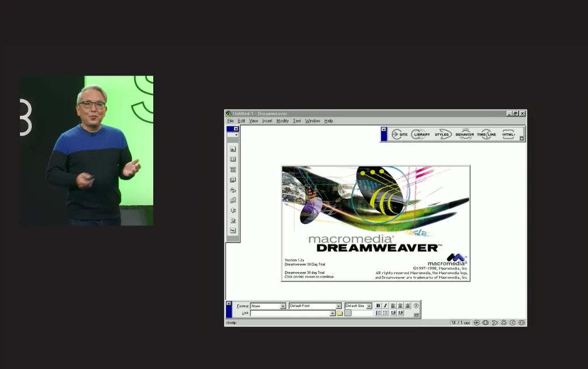Click the text color swatch box
The image size is (588, 369).
point(348,313)
